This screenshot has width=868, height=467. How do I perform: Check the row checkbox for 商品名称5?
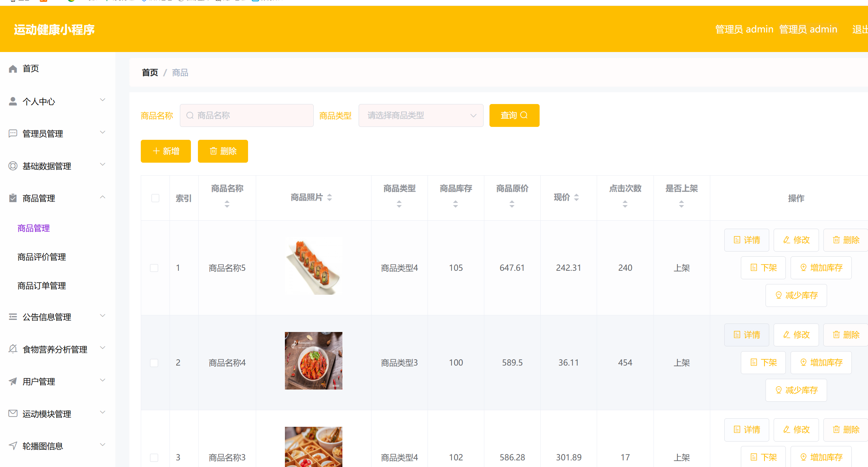[154, 268]
